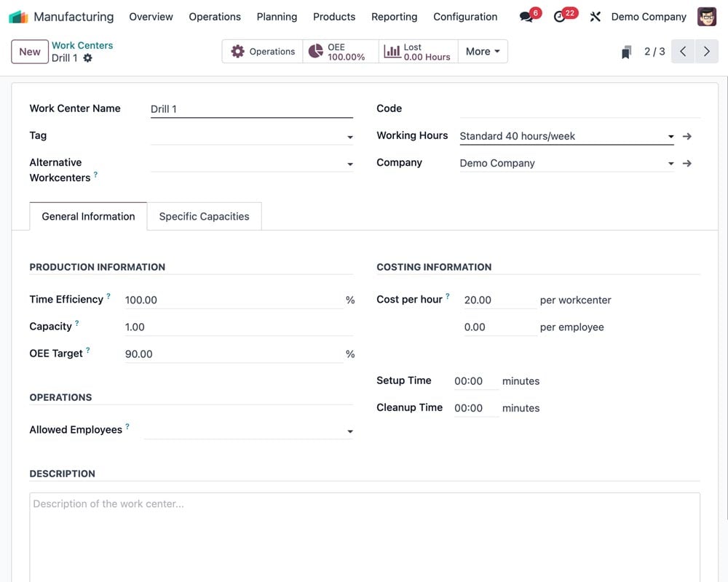
Task: Open the Alternative Workcenters dropdown
Action: tap(350, 163)
